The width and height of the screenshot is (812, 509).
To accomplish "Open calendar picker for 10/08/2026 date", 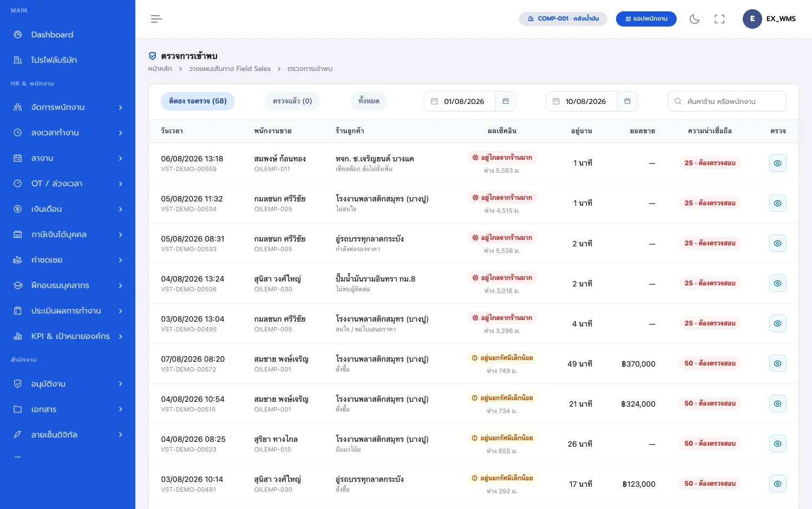I will tap(627, 101).
